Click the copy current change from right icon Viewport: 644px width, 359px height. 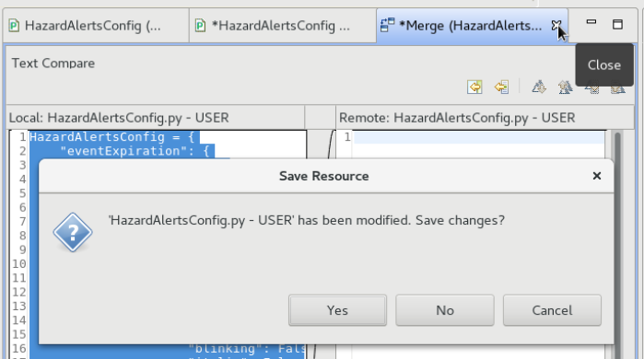click(x=501, y=87)
